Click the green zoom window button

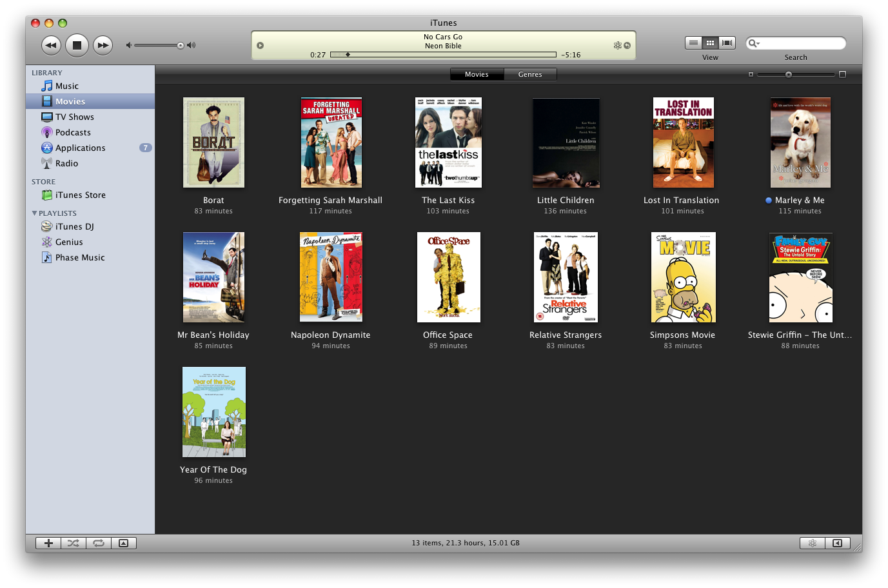[x=63, y=23]
